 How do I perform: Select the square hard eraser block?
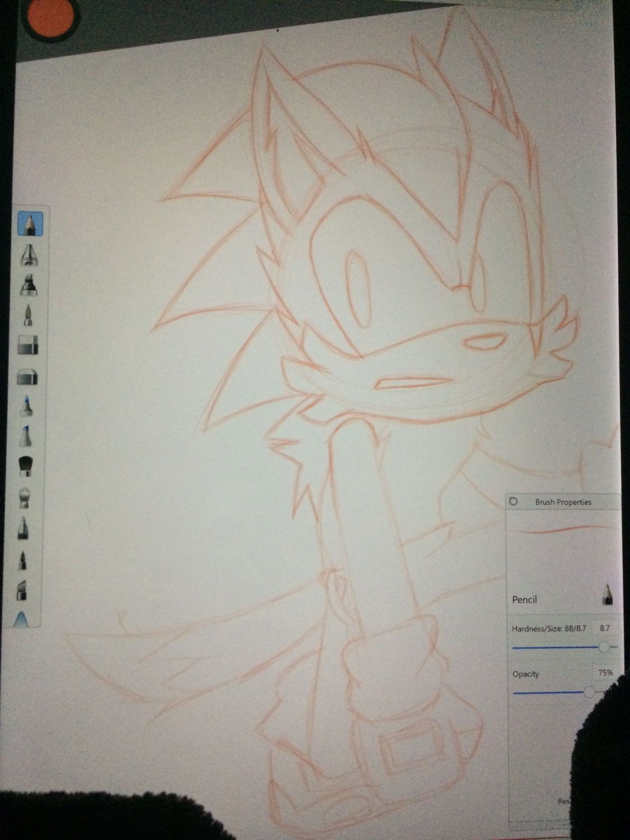pyautogui.click(x=28, y=345)
